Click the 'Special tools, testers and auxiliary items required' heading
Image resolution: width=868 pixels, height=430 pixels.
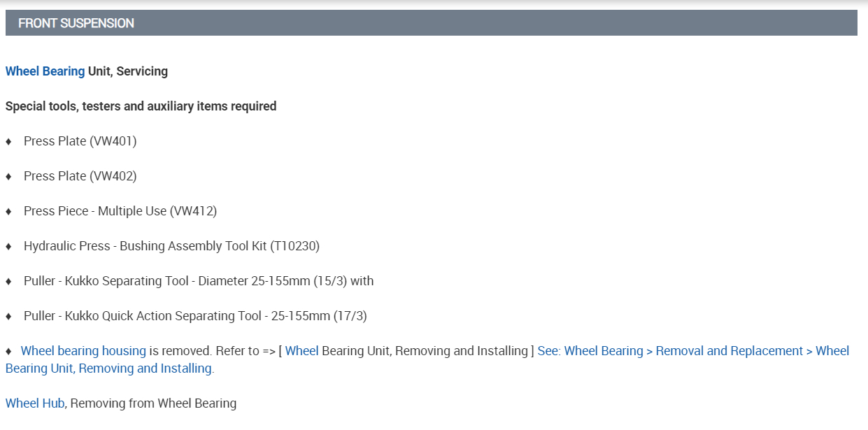[x=141, y=106]
